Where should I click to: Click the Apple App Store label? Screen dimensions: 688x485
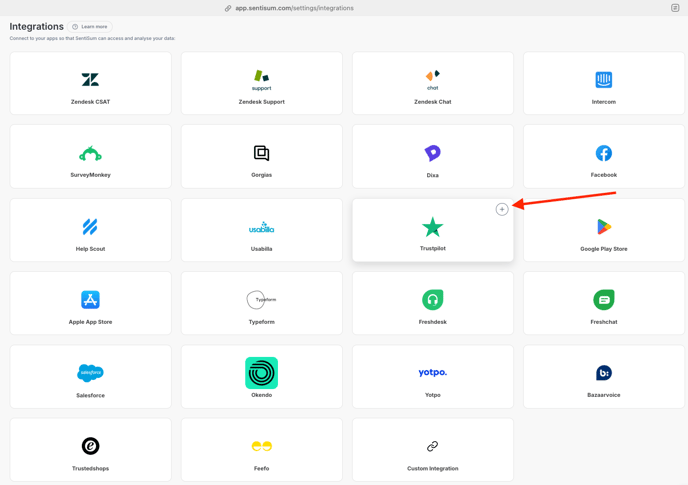click(90, 322)
